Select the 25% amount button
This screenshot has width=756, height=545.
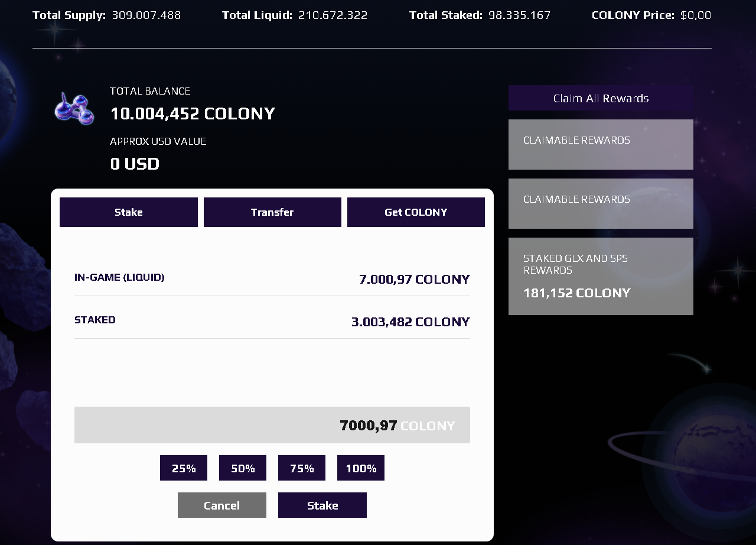coord(184,468)
